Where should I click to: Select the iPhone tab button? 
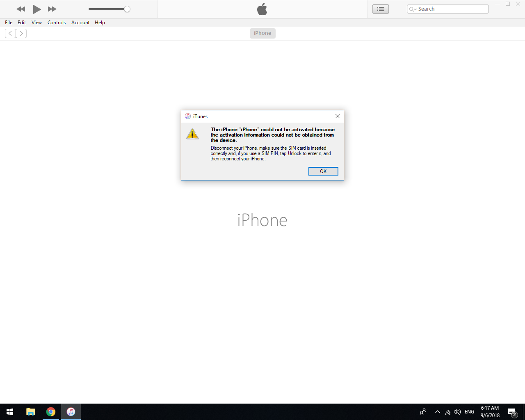[x=262, y=33]
